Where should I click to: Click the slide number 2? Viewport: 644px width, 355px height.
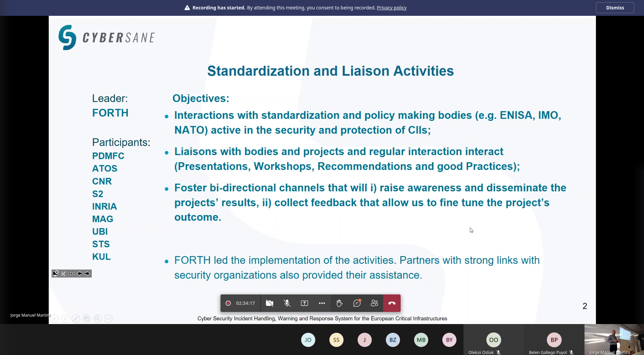585,306
